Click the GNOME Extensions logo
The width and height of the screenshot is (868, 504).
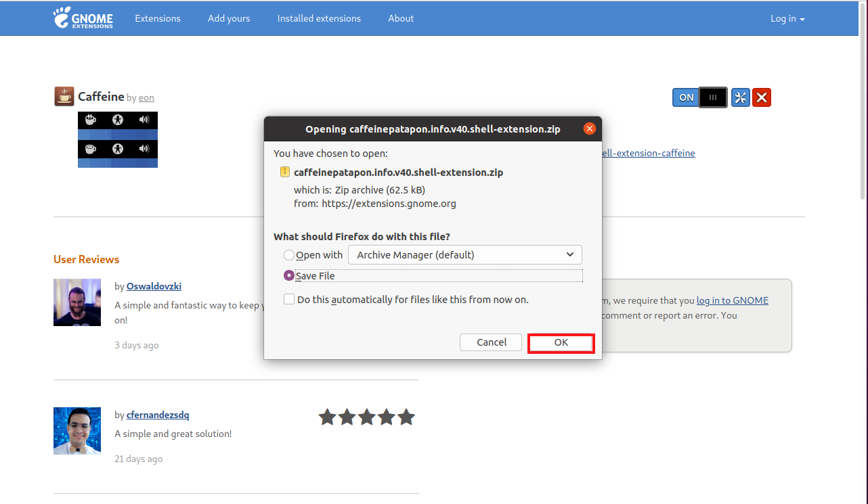point(83,18)
